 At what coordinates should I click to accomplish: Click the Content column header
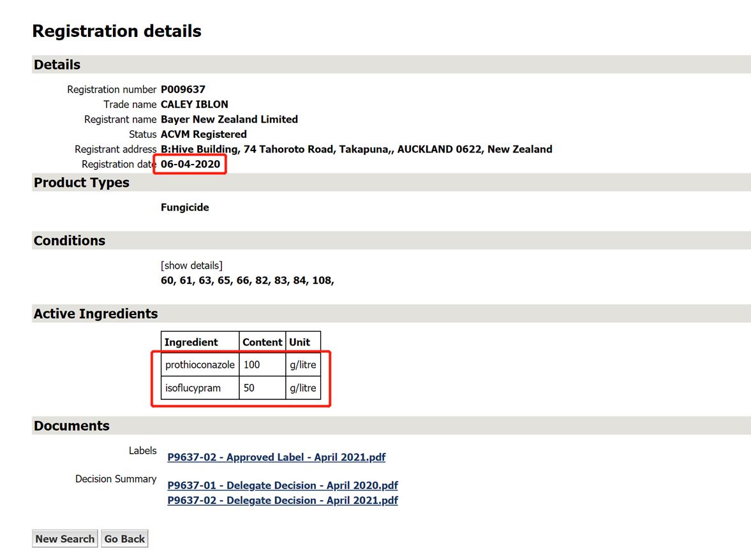262,343
